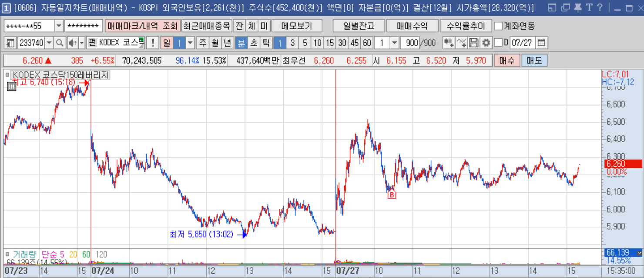Screen dimensions: 644x278
Task: Click the small square before 거래량 label
Action: coord(7,254)
